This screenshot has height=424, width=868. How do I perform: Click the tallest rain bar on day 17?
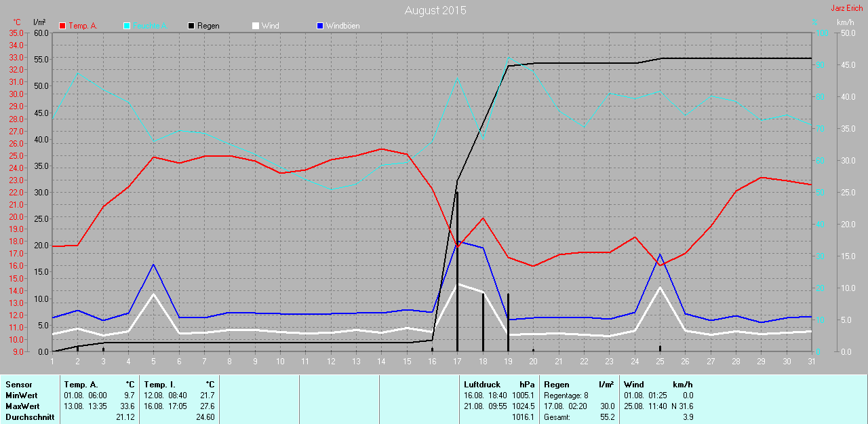coord(457,271)
